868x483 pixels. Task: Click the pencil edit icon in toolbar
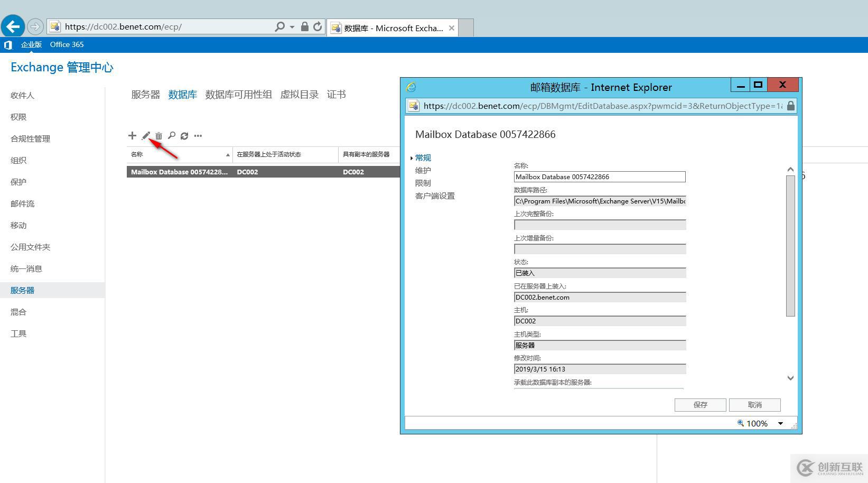146,136
